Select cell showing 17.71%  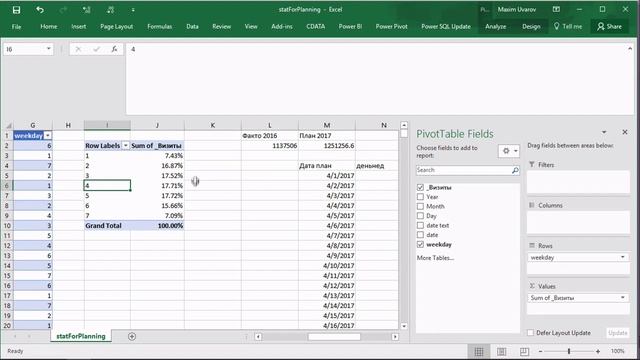click(158, 186)
